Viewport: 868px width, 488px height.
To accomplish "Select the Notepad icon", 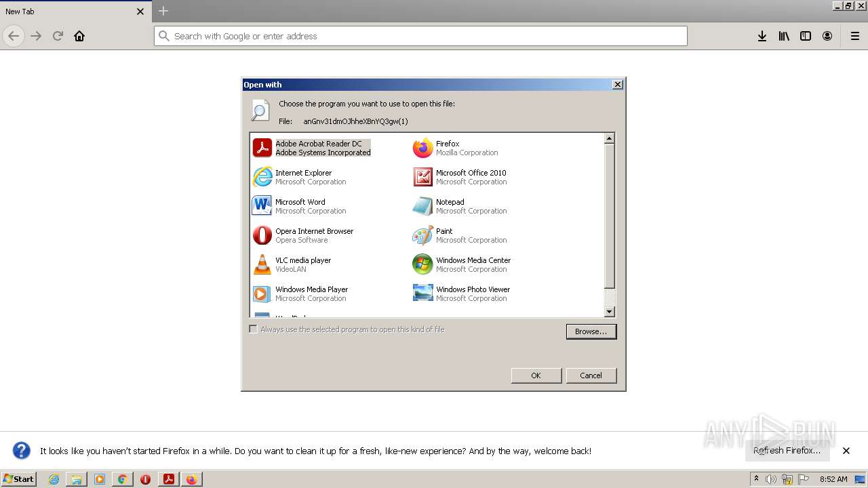I will coord(422,206).
